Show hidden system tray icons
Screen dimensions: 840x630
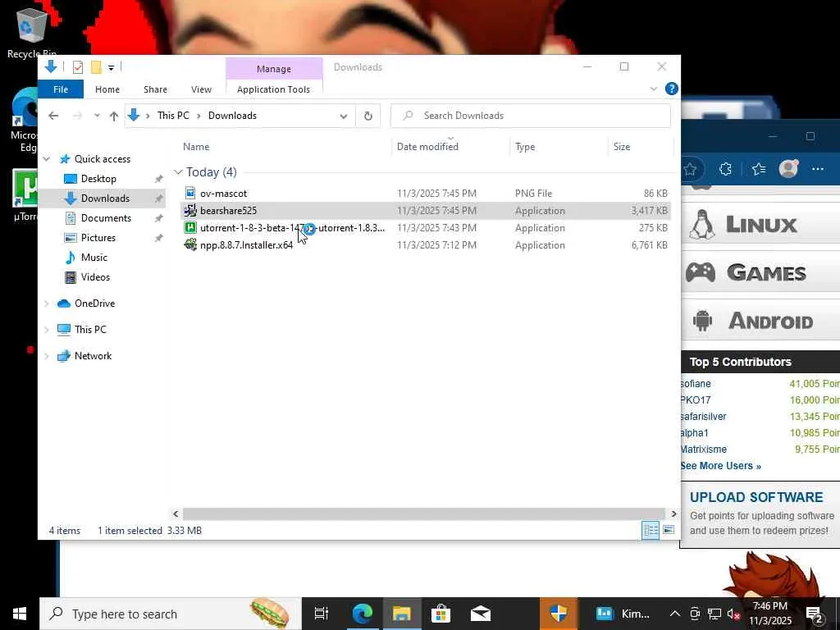(675, 614)
